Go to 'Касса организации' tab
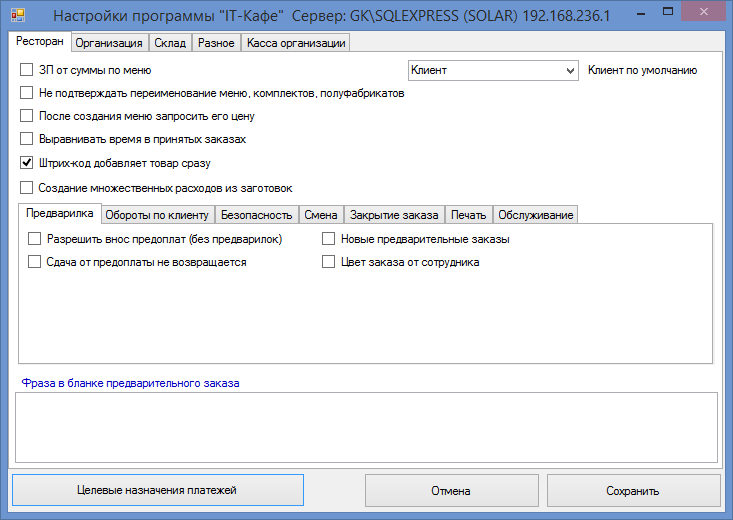 (x=295, y=44)
